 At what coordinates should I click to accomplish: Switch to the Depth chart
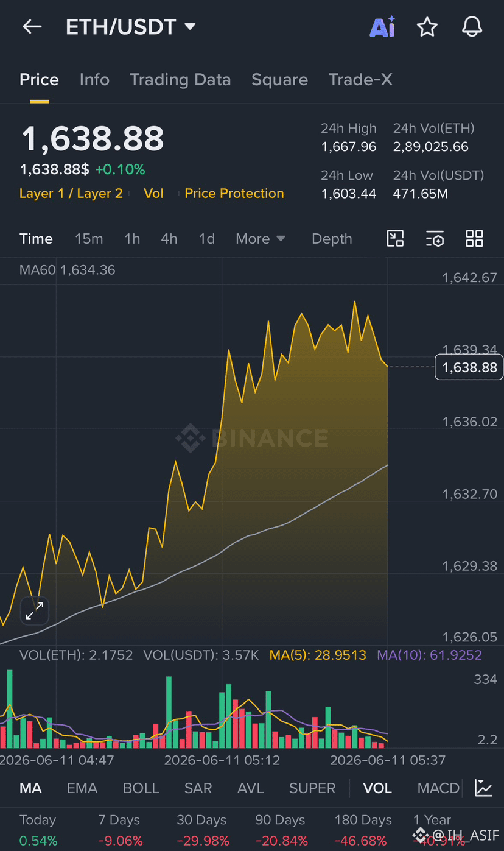[332, 239]
